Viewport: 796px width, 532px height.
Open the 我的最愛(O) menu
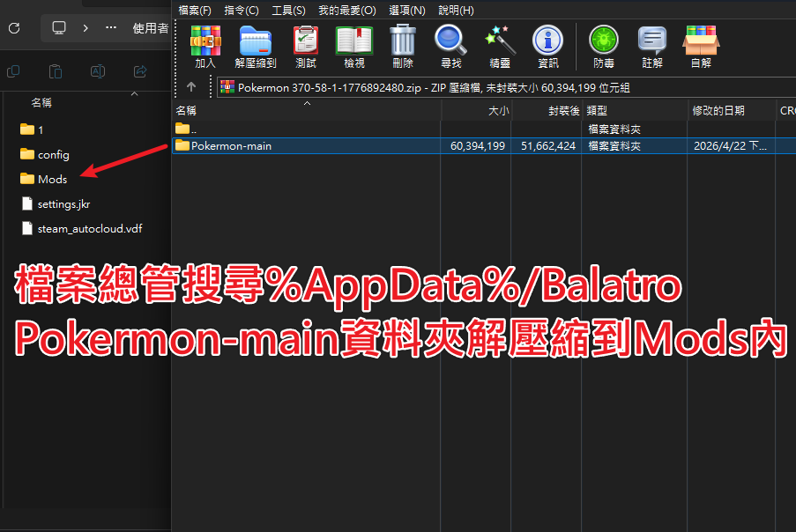[x=346, y=11]
